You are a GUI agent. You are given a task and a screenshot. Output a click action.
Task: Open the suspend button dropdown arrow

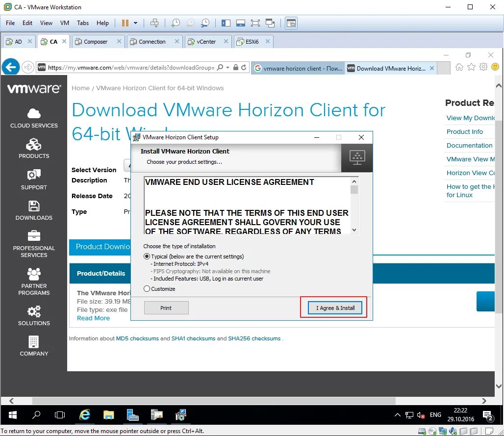135,23
